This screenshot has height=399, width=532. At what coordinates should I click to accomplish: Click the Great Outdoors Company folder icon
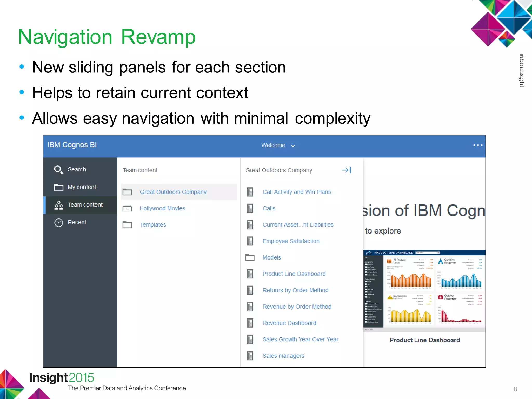tap(127, 192)
